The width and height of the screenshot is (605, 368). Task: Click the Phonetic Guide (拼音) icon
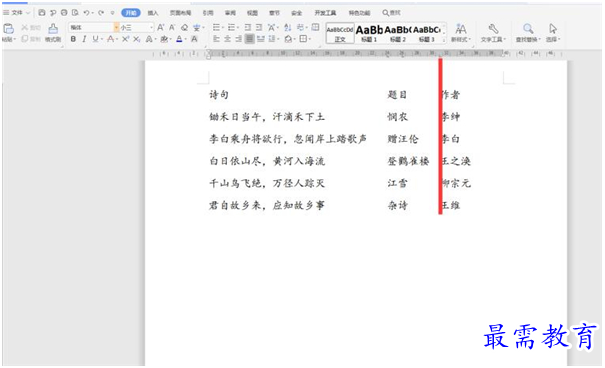(197, 27)
